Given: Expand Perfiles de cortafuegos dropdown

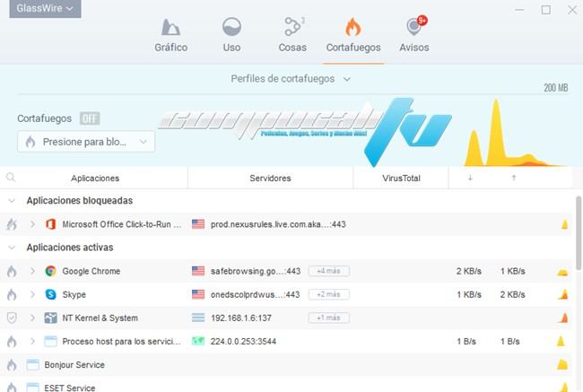Looking at the screenshot, I should pyautogui.click(x=291, y=79).
